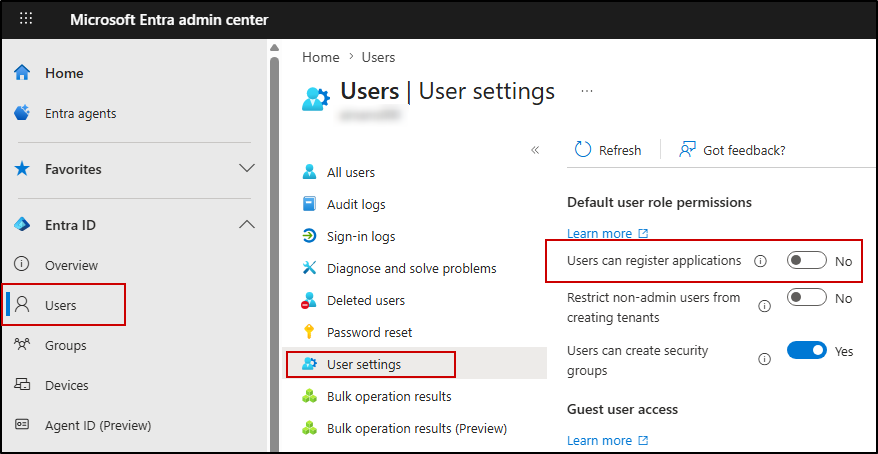This screenshot has height=454, width=878.
Task: Click Got feedback? button
Action: click(x=731, y=150)
